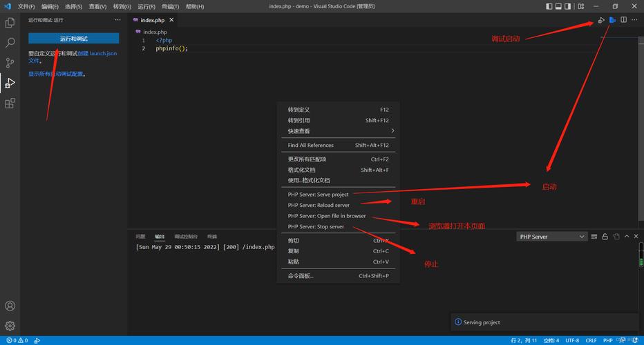The image size is (644, 345).
Task: Close the bottom panel
Action: [636, 236]
